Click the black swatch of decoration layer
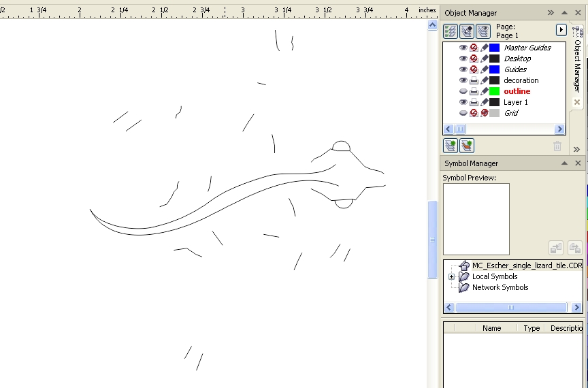 tap(495, 80)
